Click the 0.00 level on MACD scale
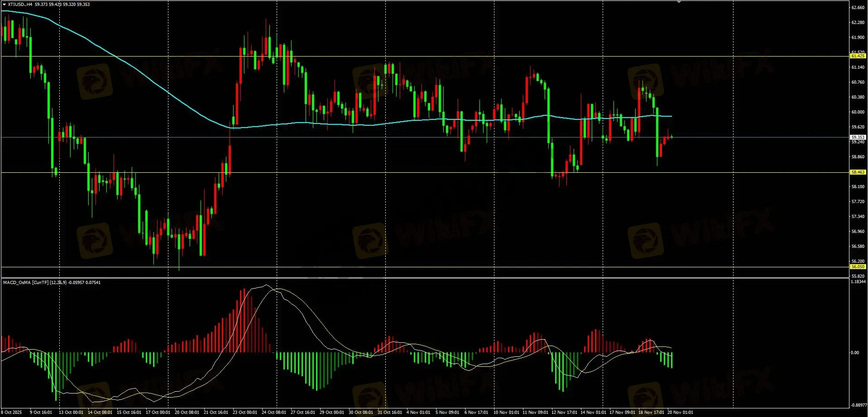 [x=855, y=353]
